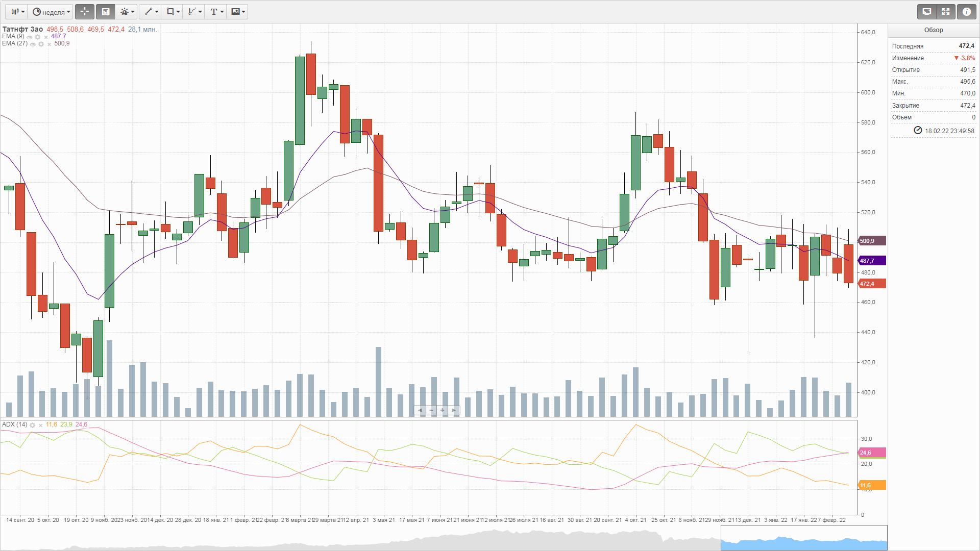Click the scroll chart right arrow
Viewport: 980px width, 551px height.
pos(454,410)
